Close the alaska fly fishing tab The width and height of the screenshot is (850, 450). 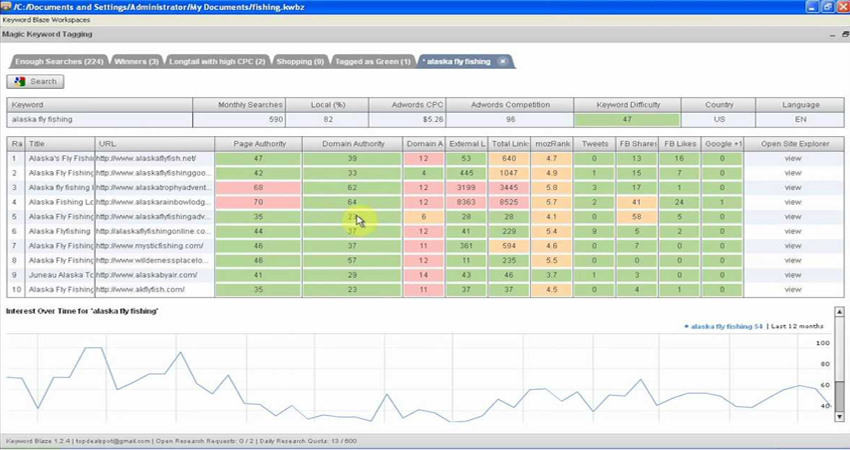pos(503,61)
